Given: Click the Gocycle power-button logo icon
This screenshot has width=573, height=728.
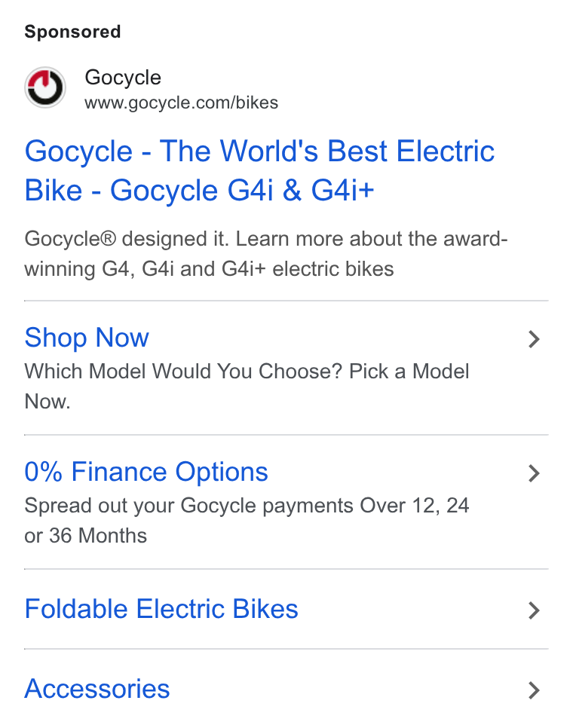Looking at the screenshot, I should [45, 87].
